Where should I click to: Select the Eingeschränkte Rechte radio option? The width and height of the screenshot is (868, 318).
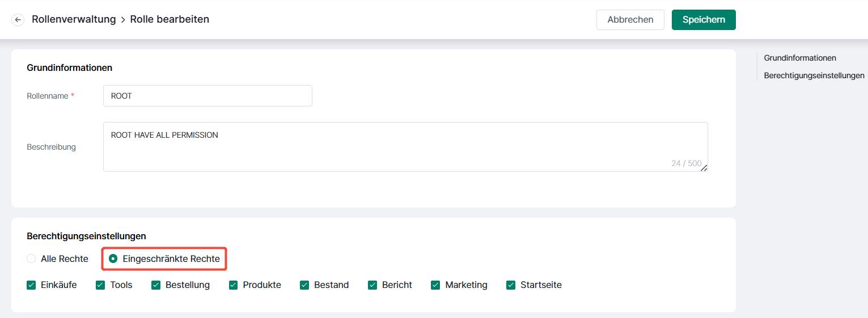click(x=113, y=258)
